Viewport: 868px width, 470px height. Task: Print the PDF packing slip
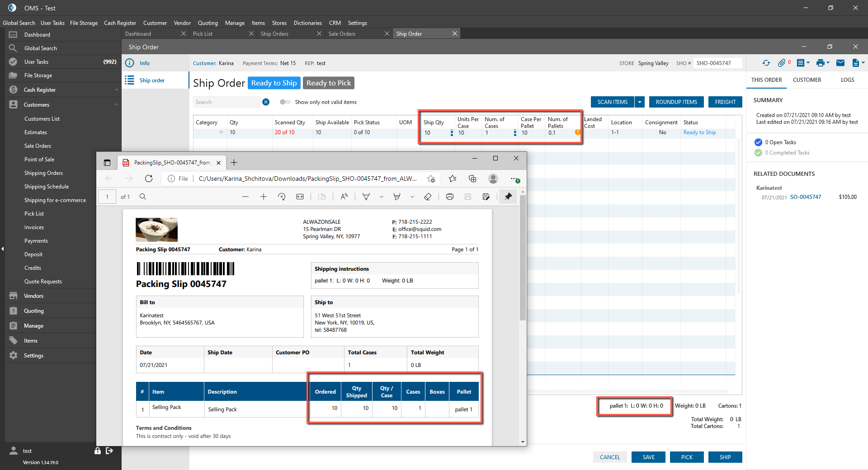coord(449,197)
